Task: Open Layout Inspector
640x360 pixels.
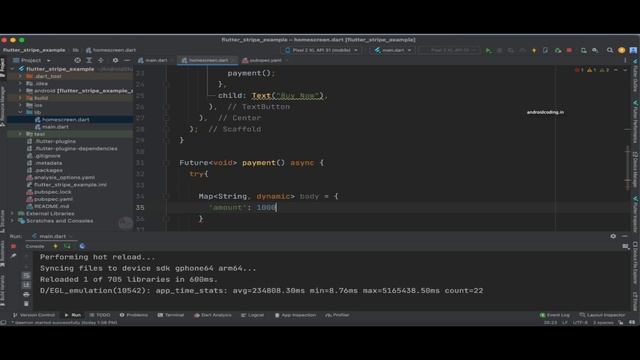Action: click(x=602, y=315)
